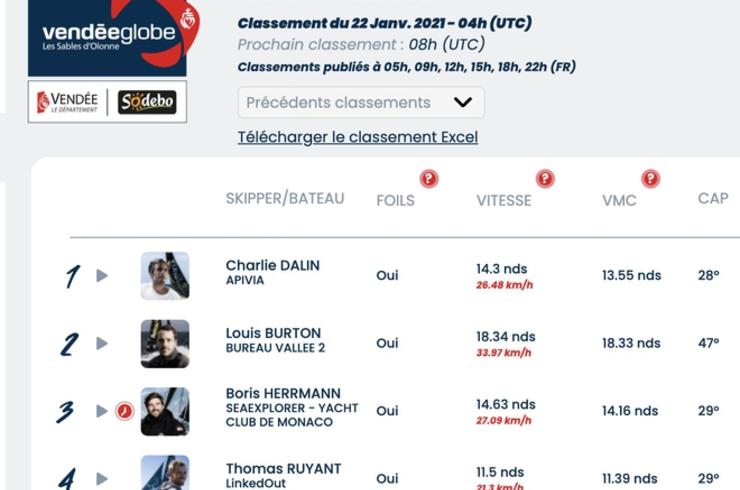740x490 pixels.
Task: Open Boris Herrmann's skipper photo
Action: [165, 411]
